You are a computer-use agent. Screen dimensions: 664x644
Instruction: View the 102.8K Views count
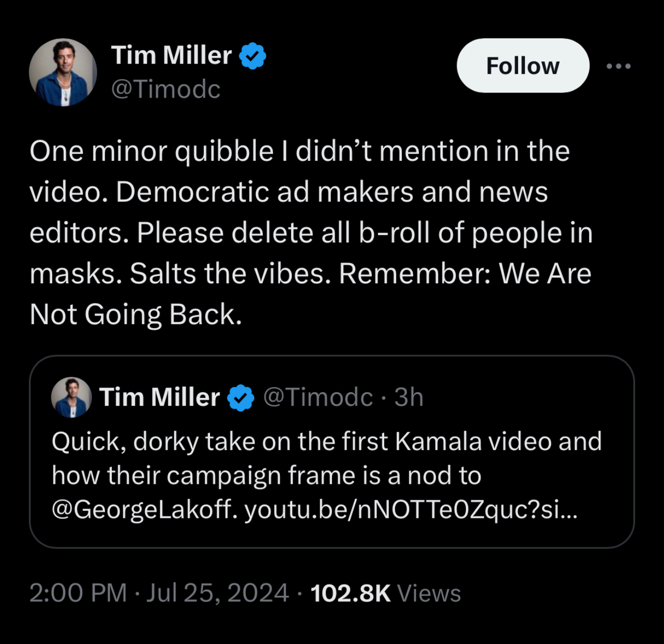click(385, 592)
